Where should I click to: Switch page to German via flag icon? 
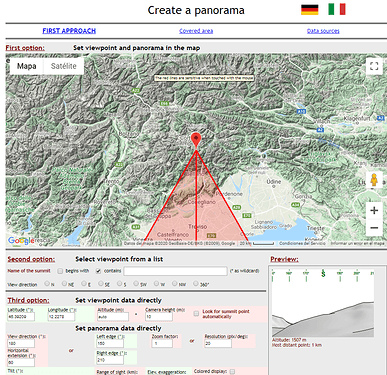point(309,9)
